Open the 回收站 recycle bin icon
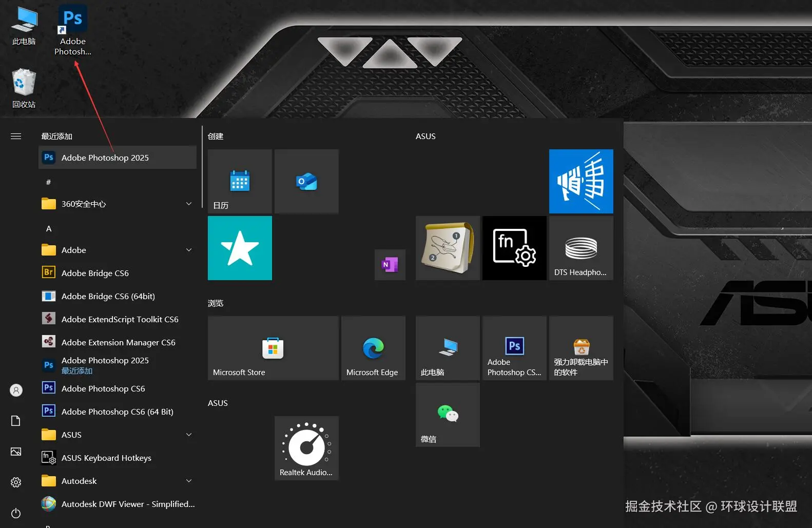The image size is (812, 528). coord(24,88)
